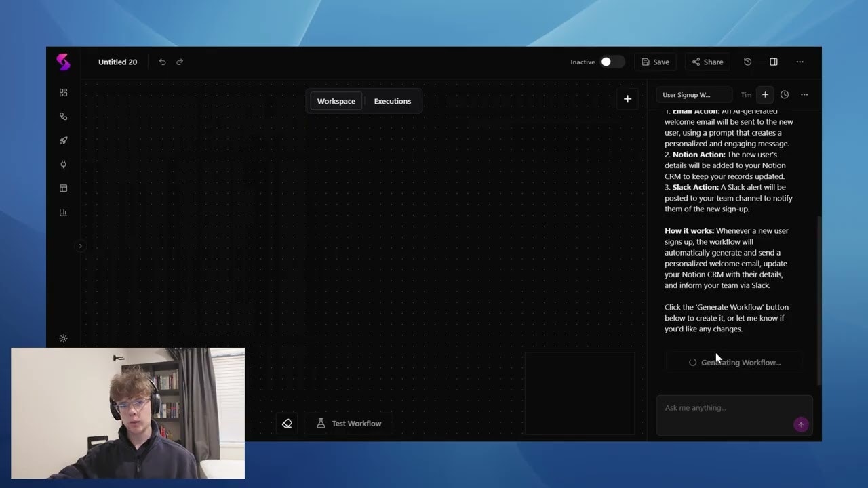Viewport: 868px width, 488px height.
Task: Switch to the Executions tab
Action: tap(393, 101)
